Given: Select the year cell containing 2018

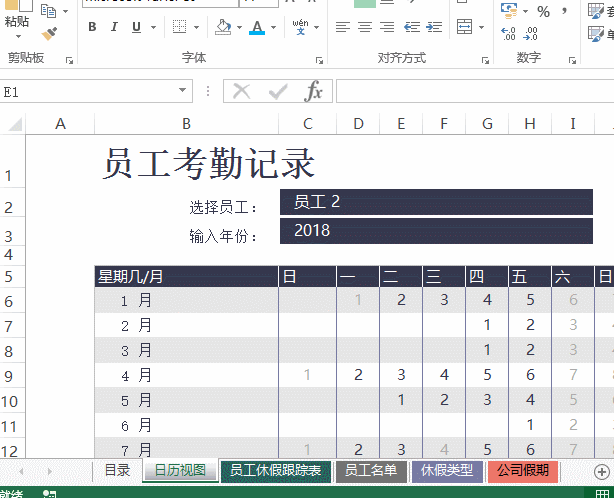Looking at the screenshot, I should click(443, 230).
